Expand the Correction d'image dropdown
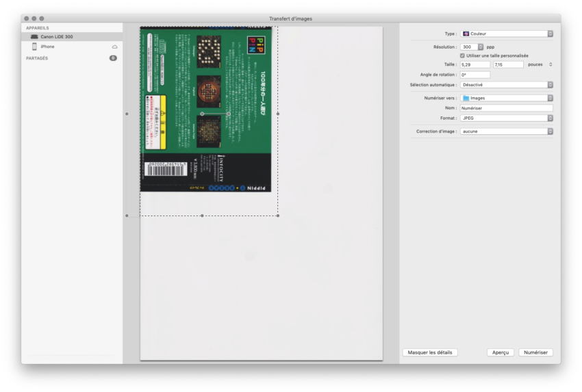 pos(507,131)
